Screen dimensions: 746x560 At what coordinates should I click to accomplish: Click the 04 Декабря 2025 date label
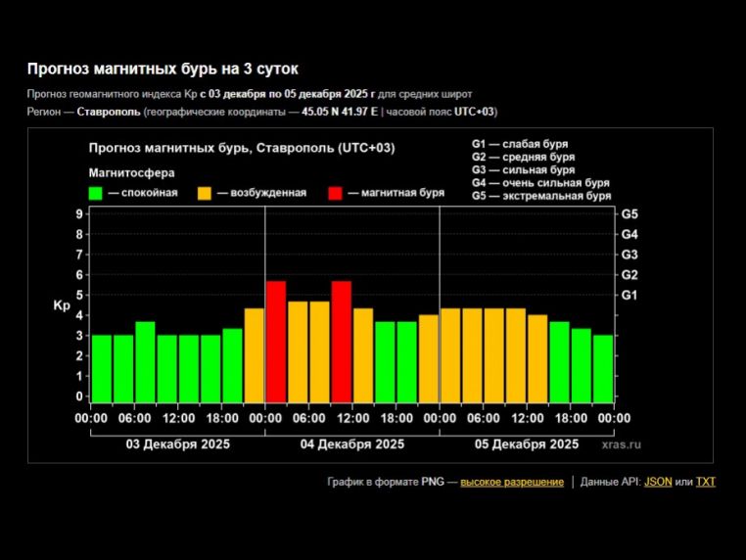pyautogui.click(x=351, y=443)
